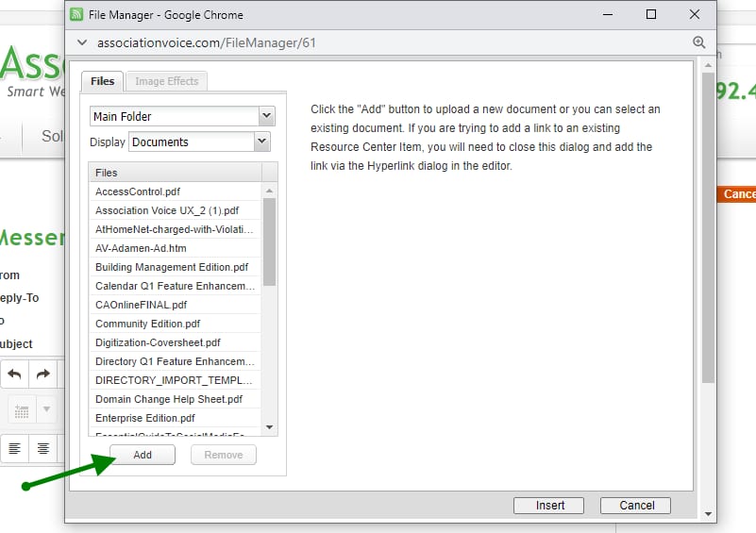
Task: Switch to the Files tab
Action: [x=102, y=81]
